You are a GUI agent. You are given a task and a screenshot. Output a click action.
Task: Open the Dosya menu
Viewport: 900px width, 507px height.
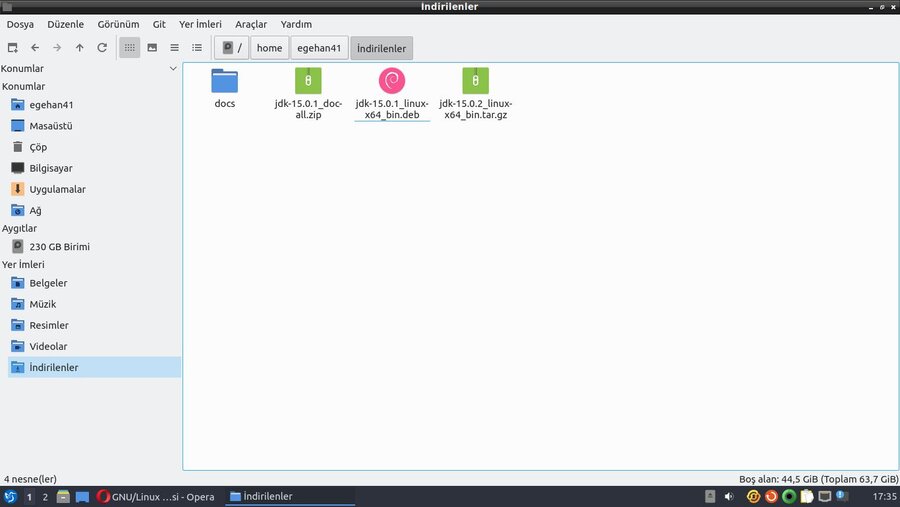(20, 24)
